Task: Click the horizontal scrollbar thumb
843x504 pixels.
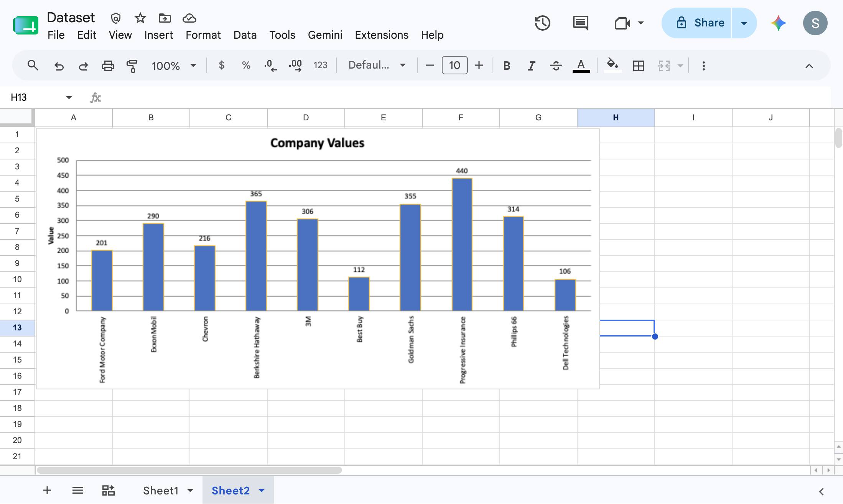Action: point(189,470)
